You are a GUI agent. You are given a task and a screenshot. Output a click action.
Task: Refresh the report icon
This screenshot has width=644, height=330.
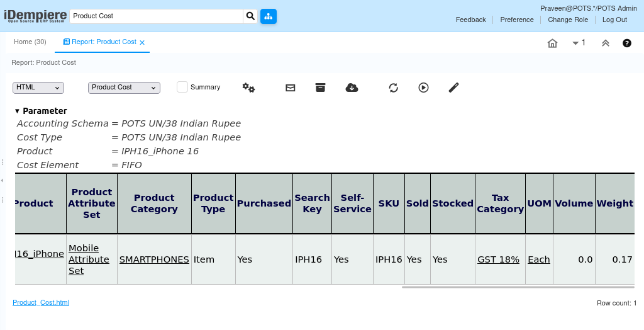point(394,88)
